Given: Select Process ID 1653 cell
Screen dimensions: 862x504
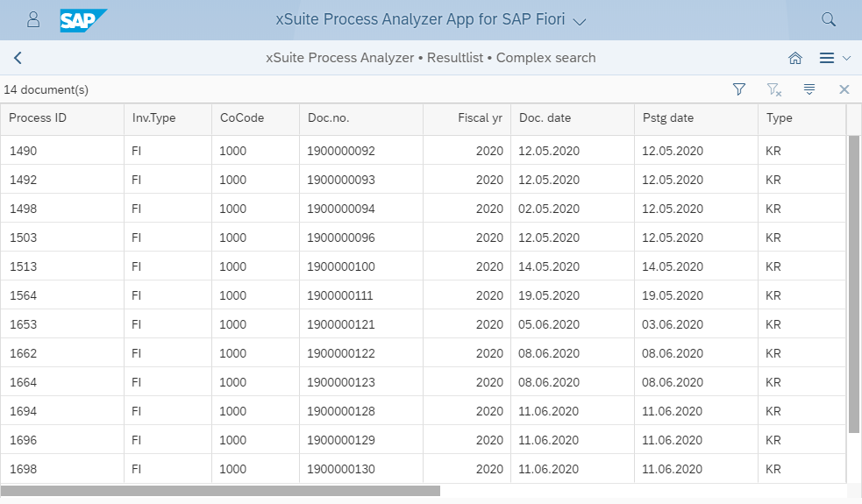Looking at the screenshot, I should (x=62, y=324).
